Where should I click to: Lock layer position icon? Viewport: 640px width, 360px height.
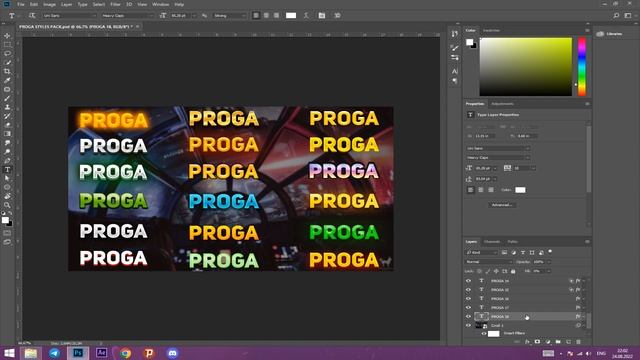click(496, 271)
